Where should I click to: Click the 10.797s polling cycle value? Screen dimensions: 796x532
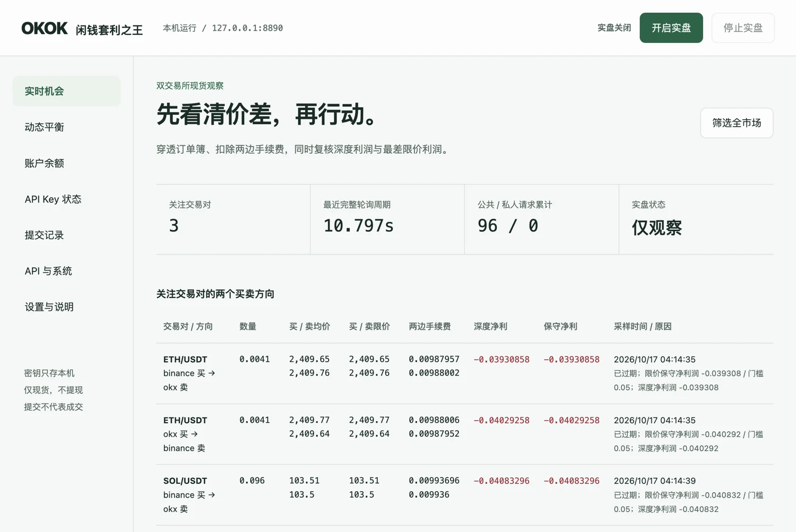tap(359, 226)
